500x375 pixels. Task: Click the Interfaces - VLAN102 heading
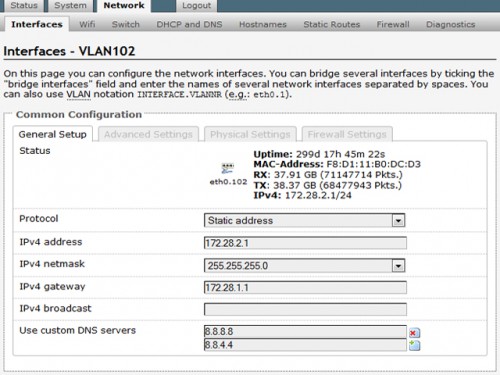[x=69, y=51]
